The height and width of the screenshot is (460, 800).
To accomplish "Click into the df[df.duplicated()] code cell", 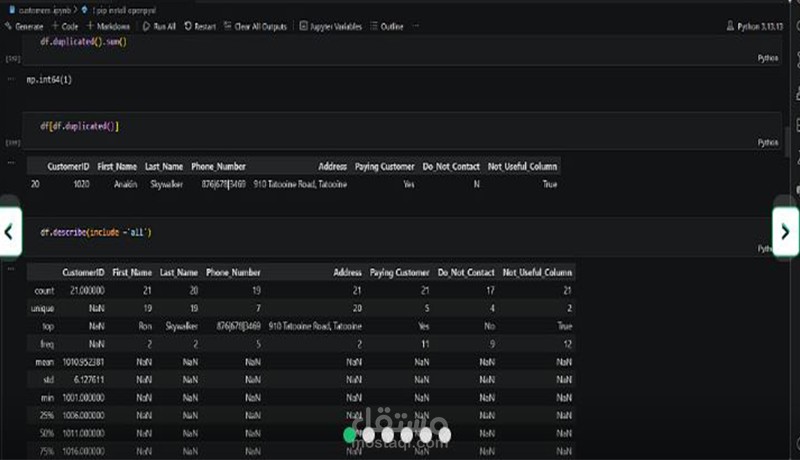I will click(402, 131).
